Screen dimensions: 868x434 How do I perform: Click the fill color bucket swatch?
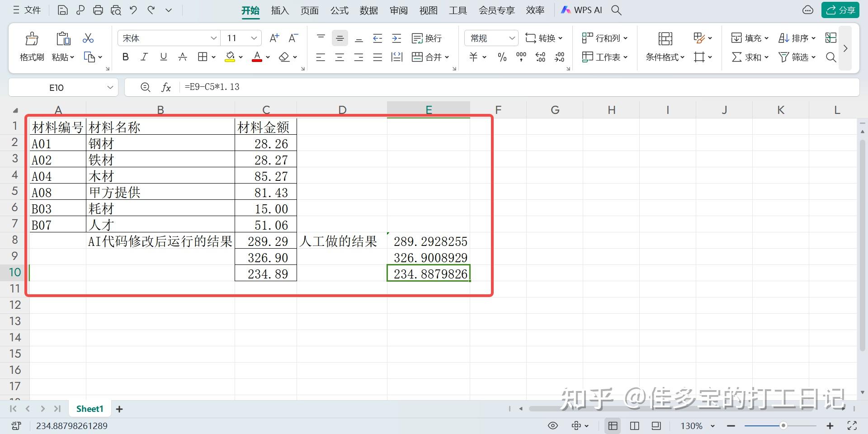[230, 57]
